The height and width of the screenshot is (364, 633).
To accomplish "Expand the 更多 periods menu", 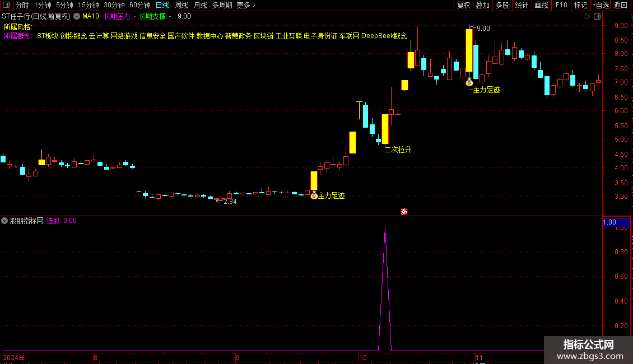I will click(246, 5).
